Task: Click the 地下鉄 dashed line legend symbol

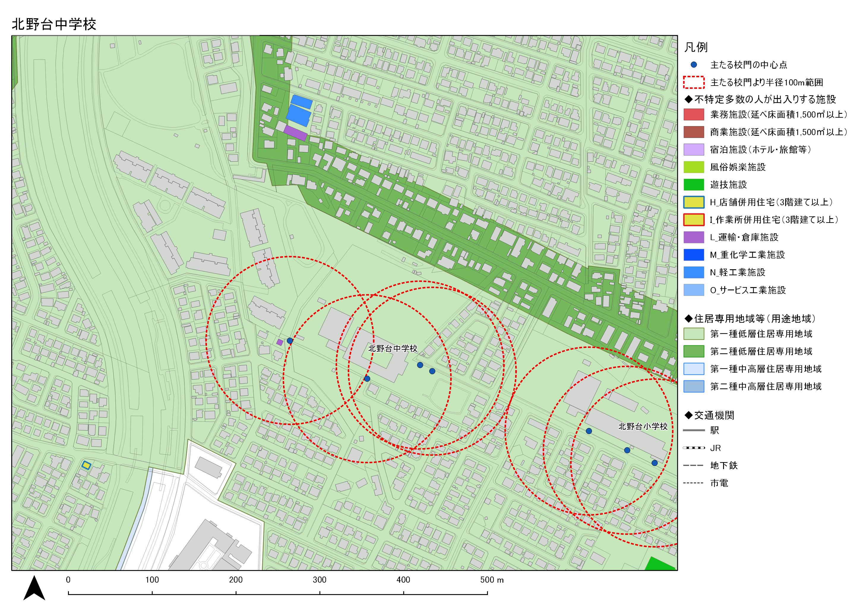Action: coord(694,465)
